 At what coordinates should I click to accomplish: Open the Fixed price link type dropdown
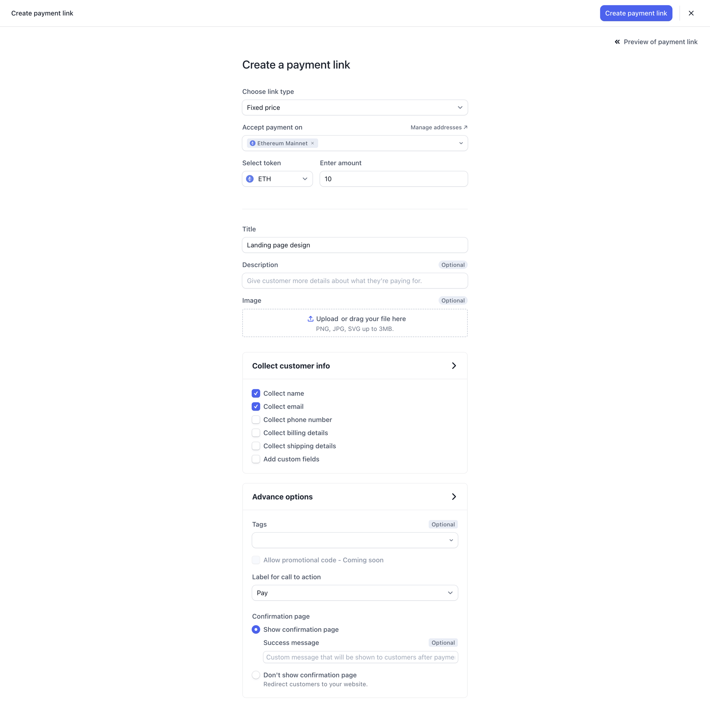point(354,107)
